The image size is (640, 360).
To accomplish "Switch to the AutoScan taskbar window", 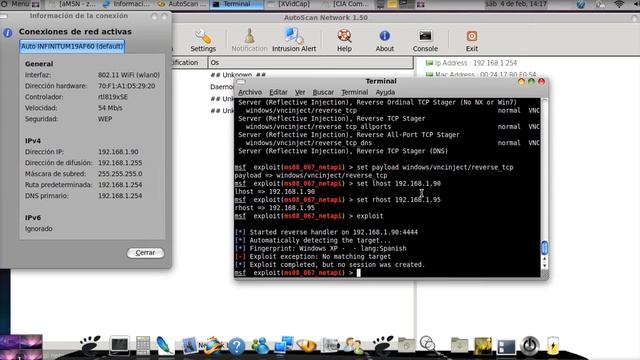I will click(x=183, y=4).
